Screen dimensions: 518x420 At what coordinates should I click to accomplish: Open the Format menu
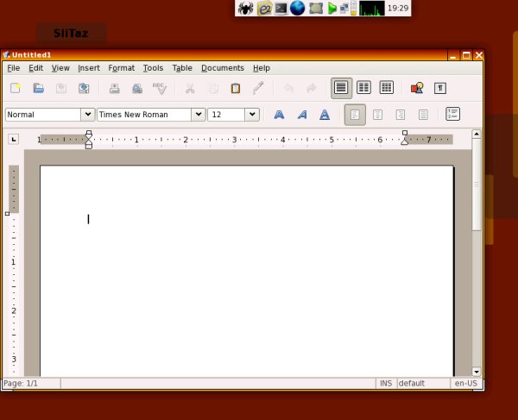[x=121, y=68]
